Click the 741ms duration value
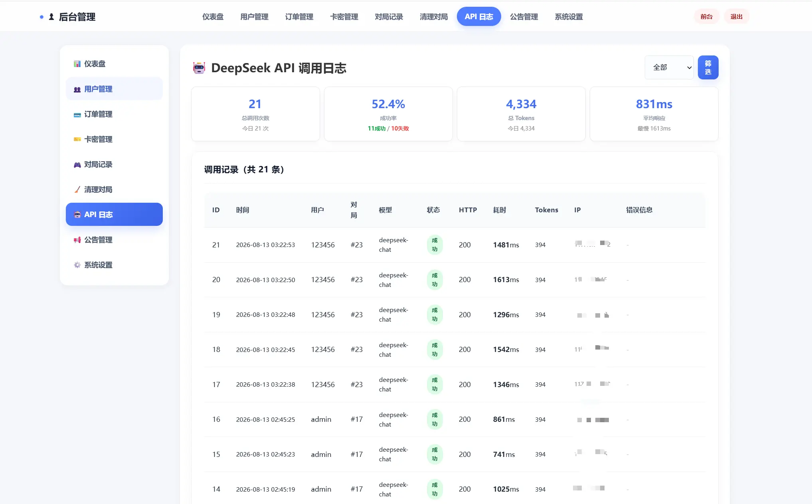 pyautogui.click(x=504, y=455)
